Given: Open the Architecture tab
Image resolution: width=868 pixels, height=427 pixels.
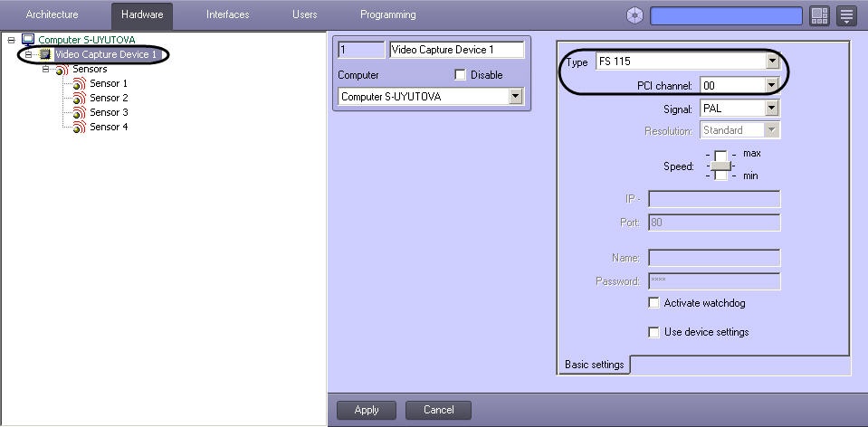Looking at the screenshot, I should point(52,15).
